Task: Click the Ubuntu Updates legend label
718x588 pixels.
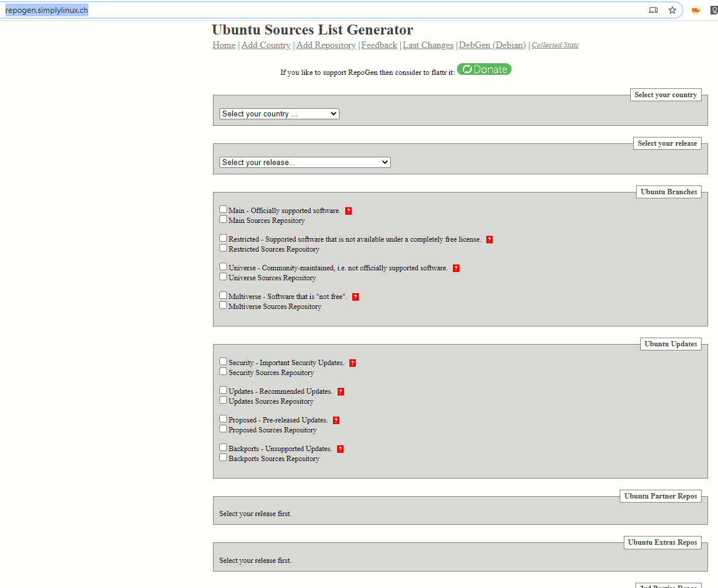Action: (x=671, y=344)
